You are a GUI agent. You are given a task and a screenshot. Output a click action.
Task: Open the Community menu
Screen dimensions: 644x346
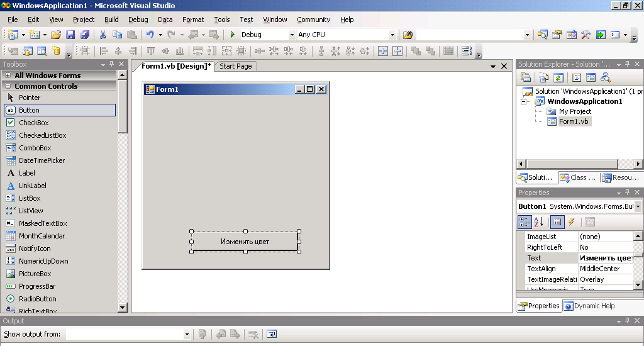click(313, 20)
